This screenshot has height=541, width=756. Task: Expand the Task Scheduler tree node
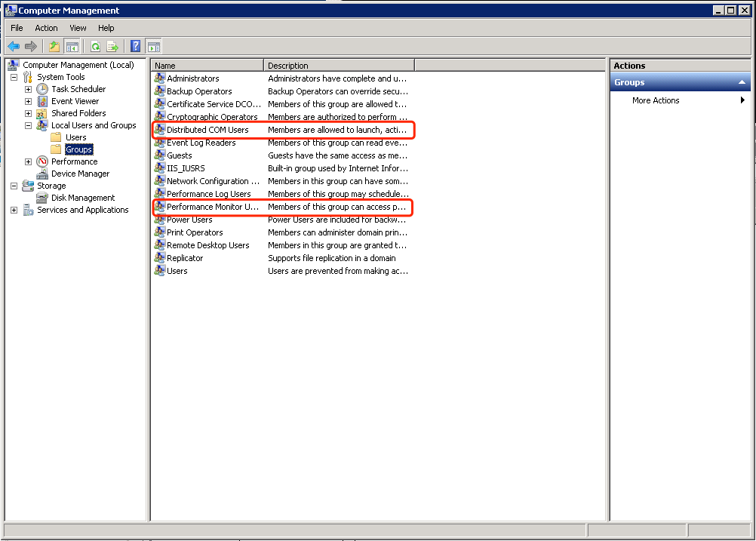(x=28, y=89)
